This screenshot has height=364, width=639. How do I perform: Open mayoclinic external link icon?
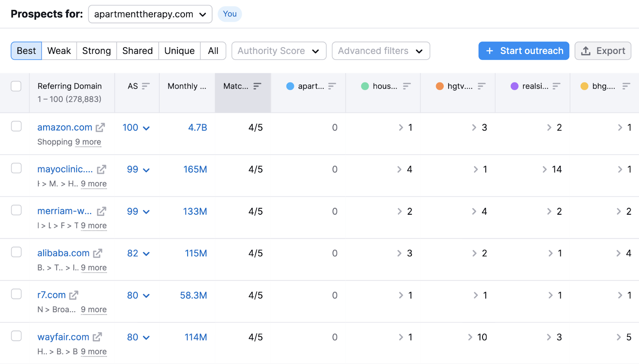point(101,169)
